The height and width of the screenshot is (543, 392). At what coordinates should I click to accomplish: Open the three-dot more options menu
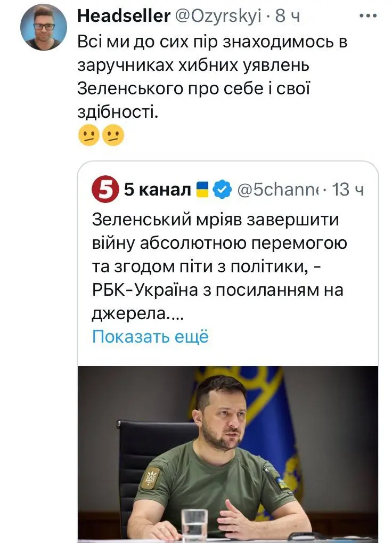(368, 16)
